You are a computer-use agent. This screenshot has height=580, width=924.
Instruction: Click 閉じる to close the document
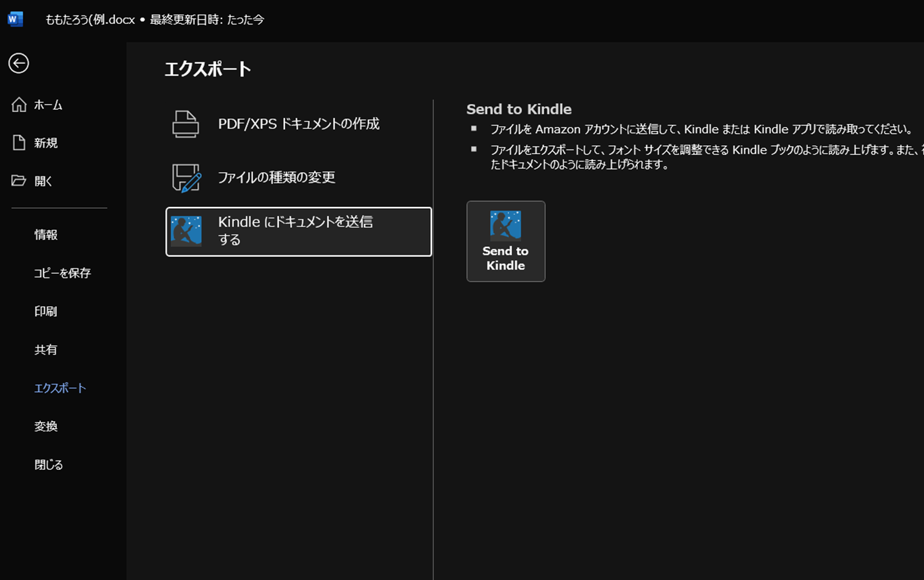[x=49, y=465]
